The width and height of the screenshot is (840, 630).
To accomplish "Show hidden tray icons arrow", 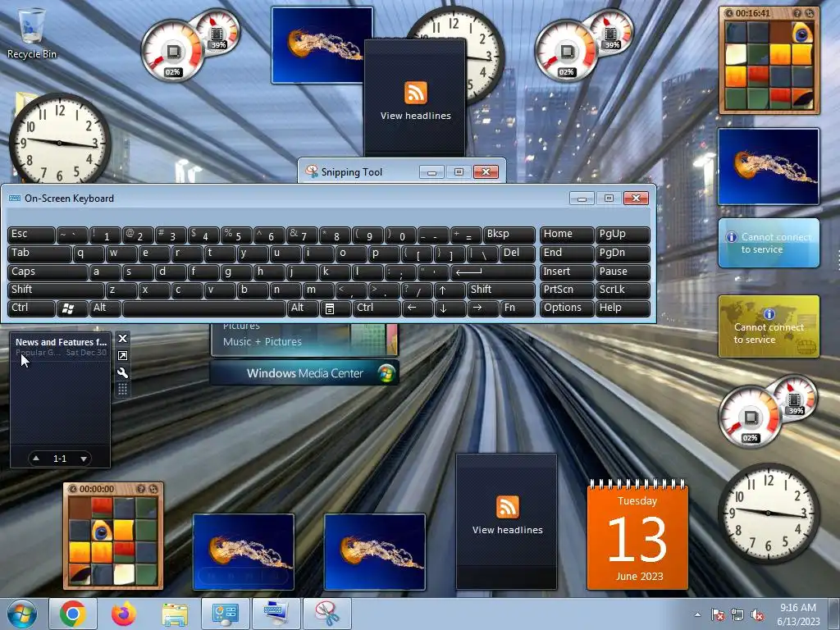I will coord(697,614).
